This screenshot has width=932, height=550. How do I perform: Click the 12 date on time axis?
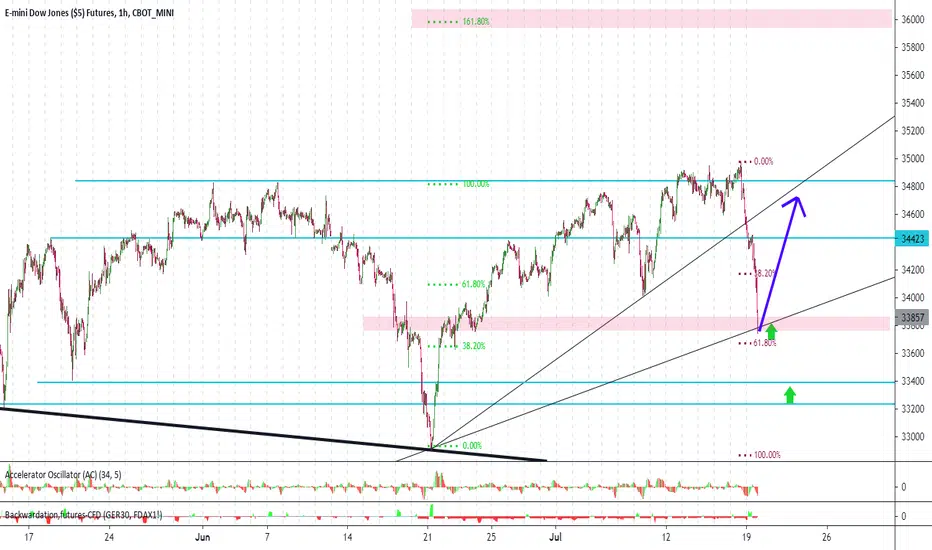[x=666, y=537]
